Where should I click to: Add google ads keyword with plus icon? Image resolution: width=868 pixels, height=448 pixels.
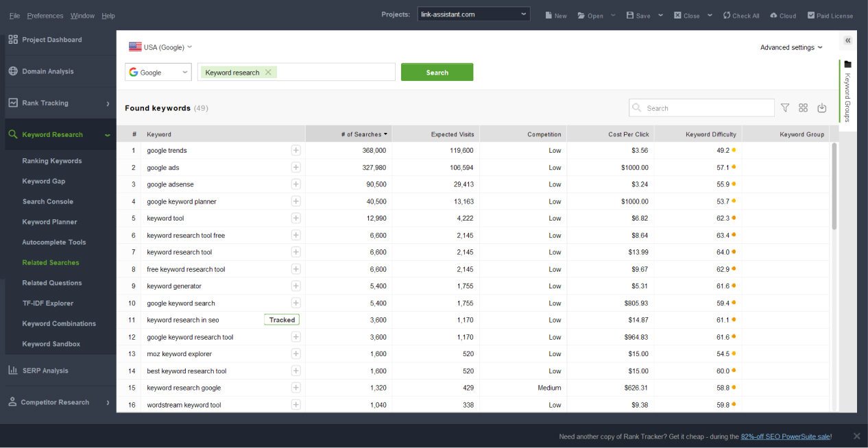(296, 167)
